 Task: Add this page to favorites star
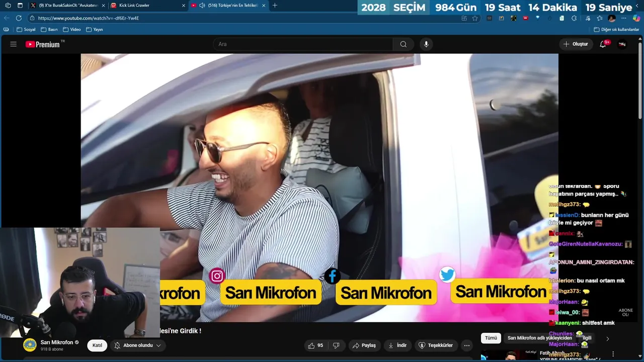click(475, 18)
